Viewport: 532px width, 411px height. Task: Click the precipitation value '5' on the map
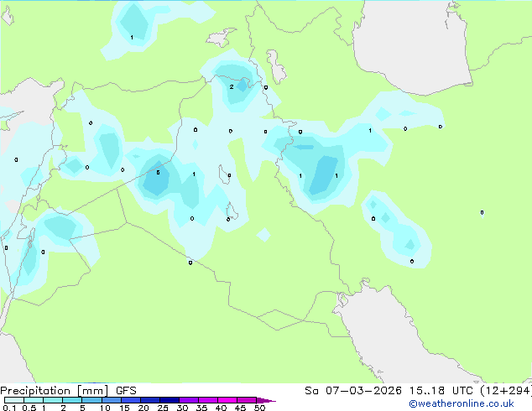tap(158, 173)
